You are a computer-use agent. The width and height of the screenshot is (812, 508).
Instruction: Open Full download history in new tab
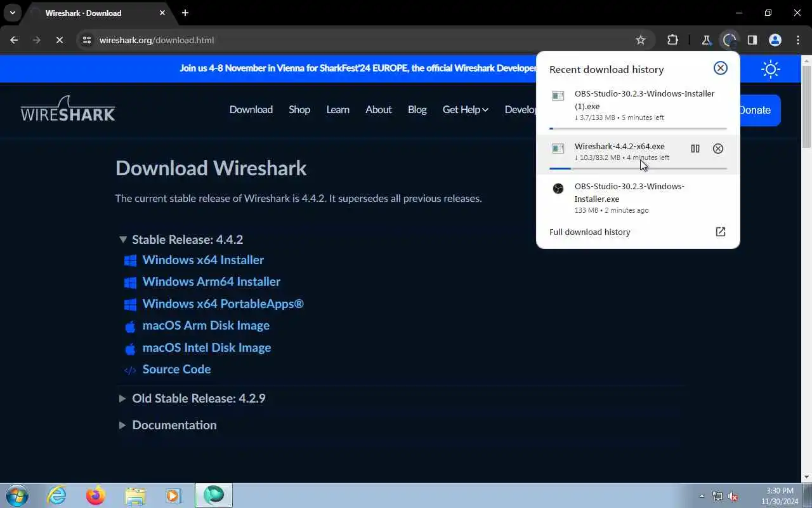click(721, 232)
